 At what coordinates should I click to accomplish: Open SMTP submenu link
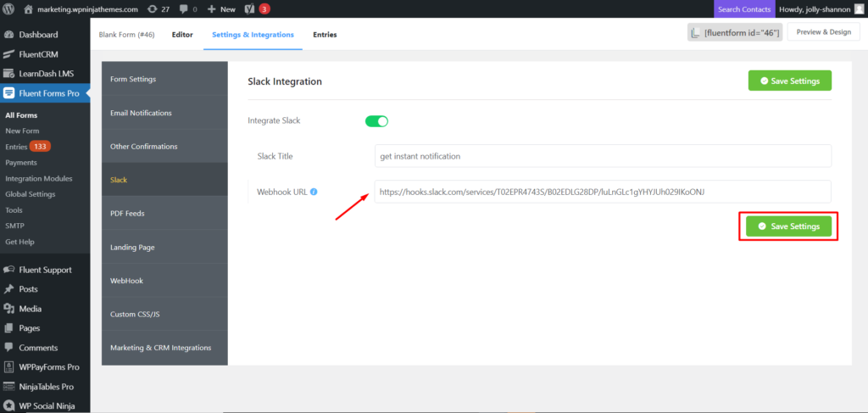click(x=15, y=226)
